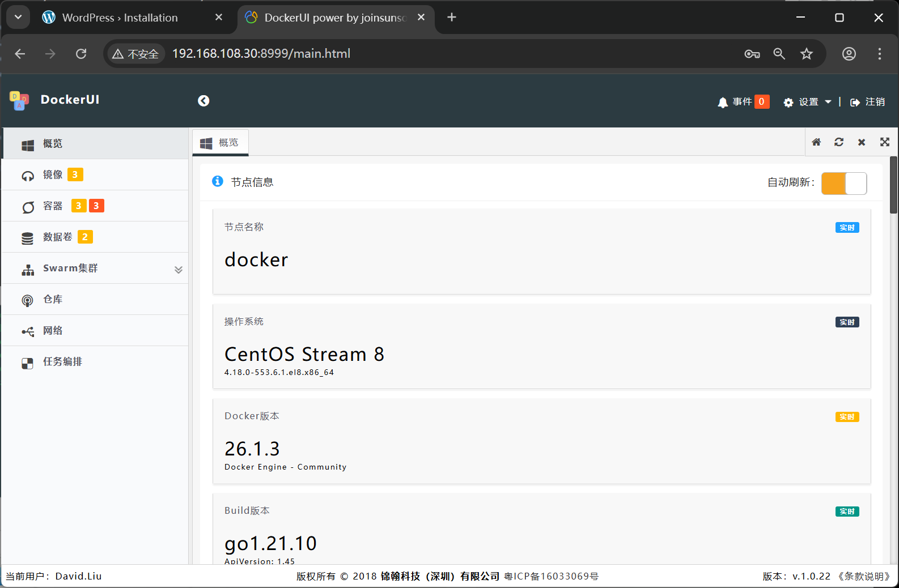Click the 注销 logout link
Screen dimensions: 899x588
867,102
